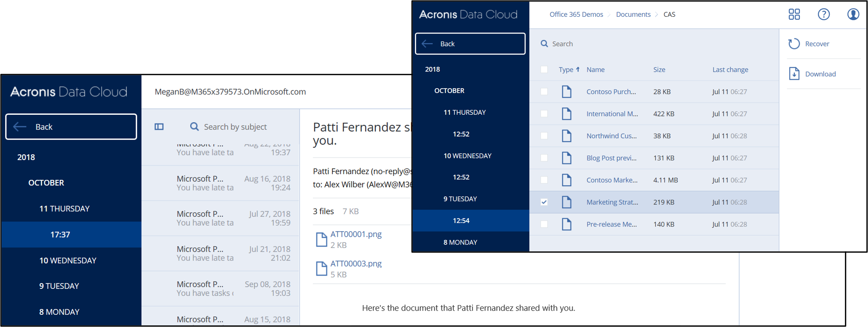
Task: Open the ATT00001.png attachment link
Action: point(356,234)
